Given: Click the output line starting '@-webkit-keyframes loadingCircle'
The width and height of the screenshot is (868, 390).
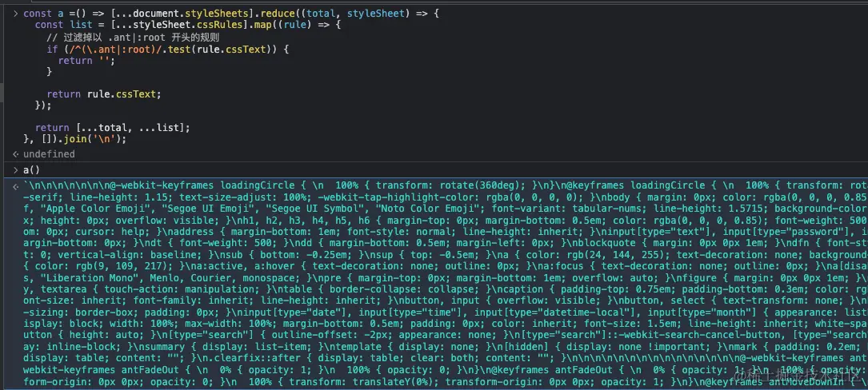Looking at the screenshot, I should (x=446, y=185).
